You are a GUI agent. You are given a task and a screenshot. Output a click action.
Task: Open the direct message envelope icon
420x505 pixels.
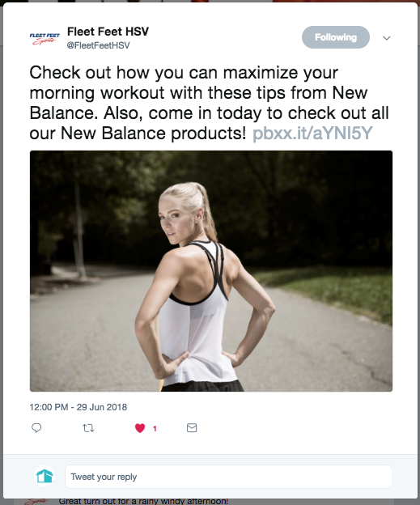pyautogui.click(x=192, y=427)
